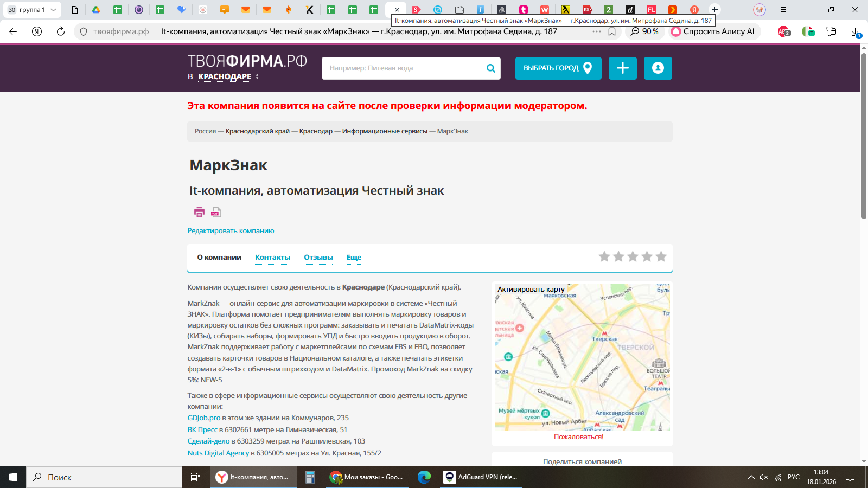Select the О компании tab
Viewport: 868px width, 488px height.
(x=219, y=257)
